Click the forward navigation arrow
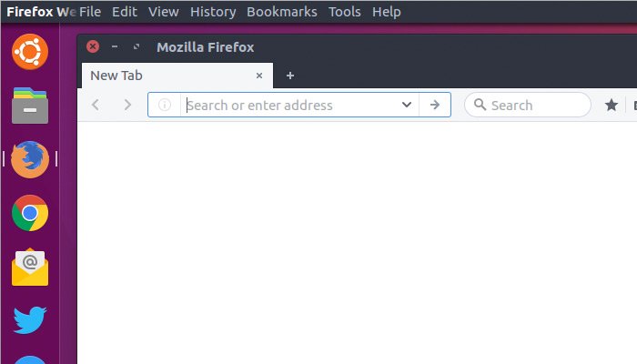The height and width of the screenshot is (364, 637). pyautogui.click(x=127, y=105)
